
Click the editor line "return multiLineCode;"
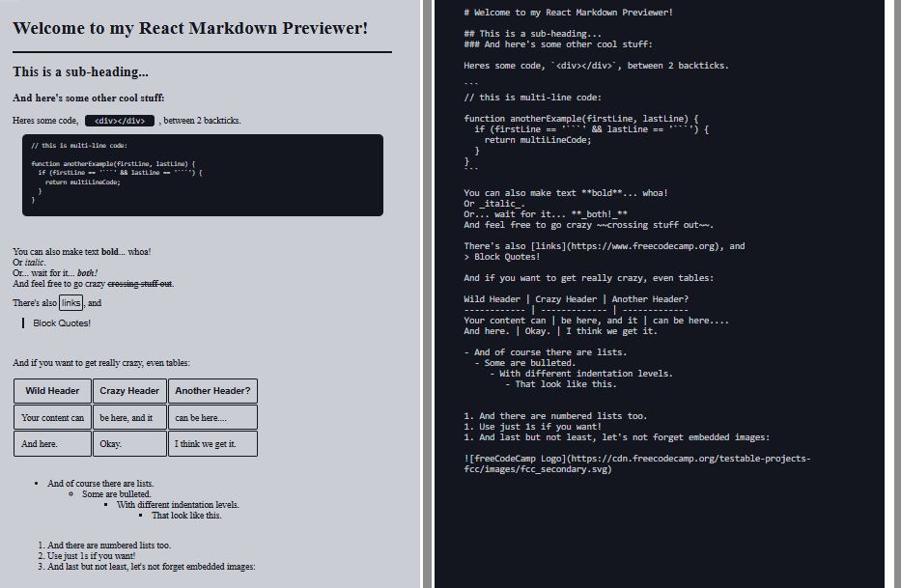[537, 140]
